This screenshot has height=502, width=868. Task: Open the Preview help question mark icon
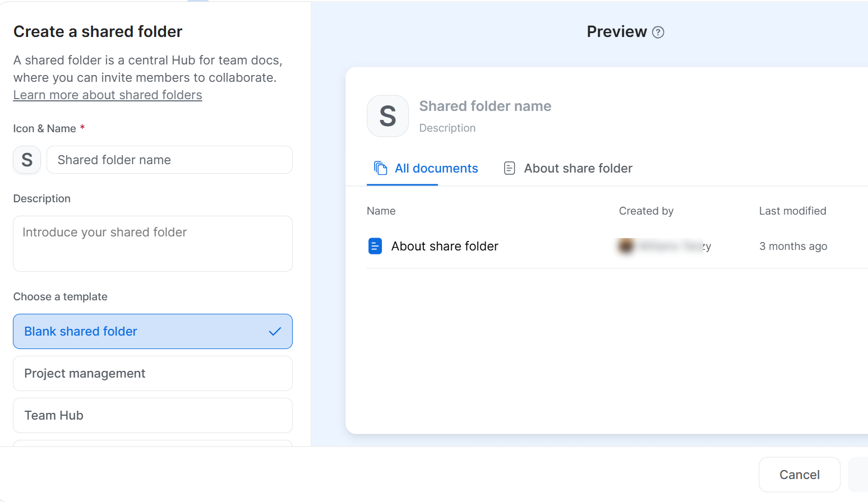tap(658, 32)
